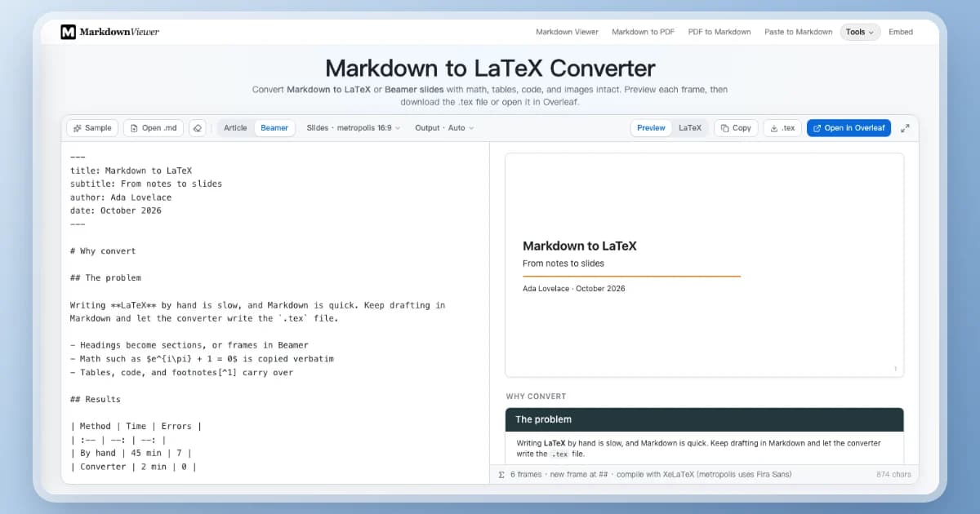Viewport: 980px width, 514px height.
Task: Click the 'author: Ada Lovelace' line
Action: point(121,197)
